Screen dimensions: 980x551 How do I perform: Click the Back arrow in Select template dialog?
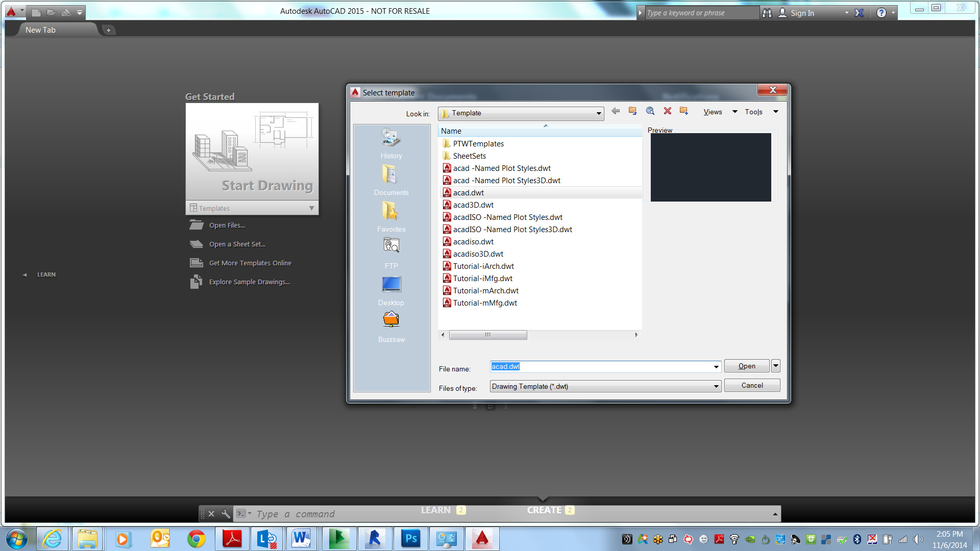point(616,111)
